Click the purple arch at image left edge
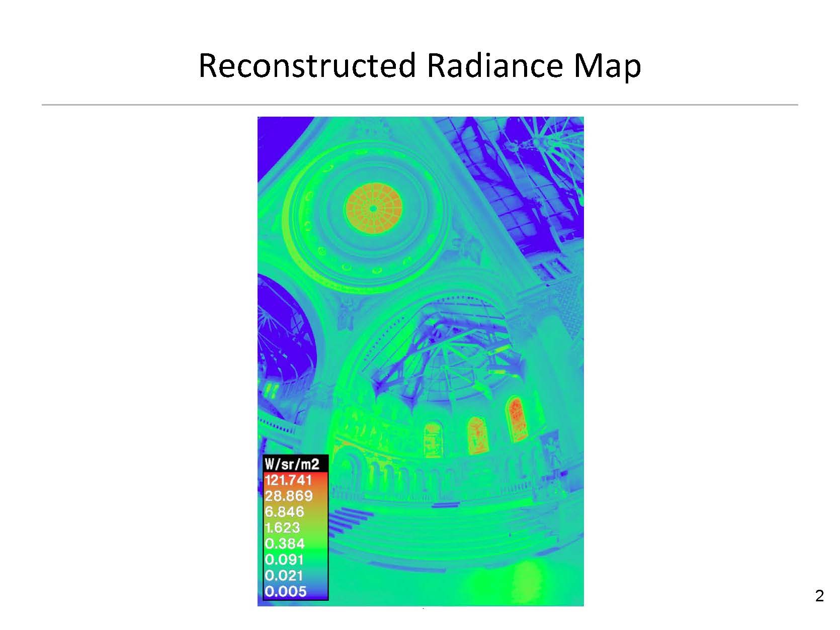The image size is (840, 630). [282, 322]
